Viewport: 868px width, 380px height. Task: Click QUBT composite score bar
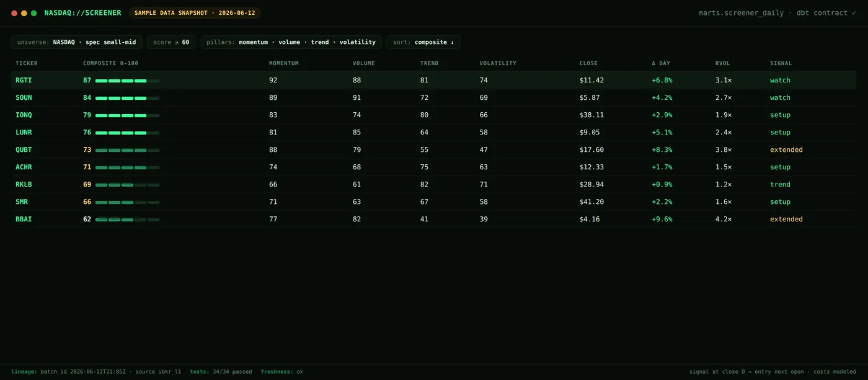point(127,150)
